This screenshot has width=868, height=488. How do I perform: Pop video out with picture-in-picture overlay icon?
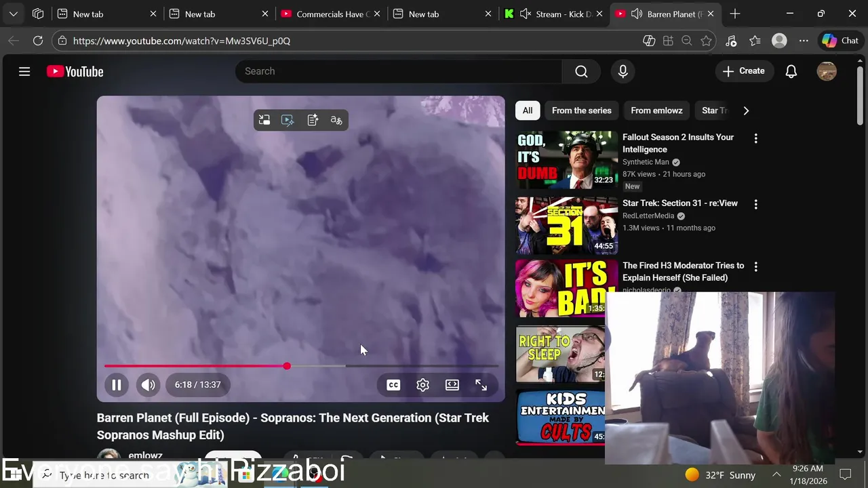coord(264,120)
